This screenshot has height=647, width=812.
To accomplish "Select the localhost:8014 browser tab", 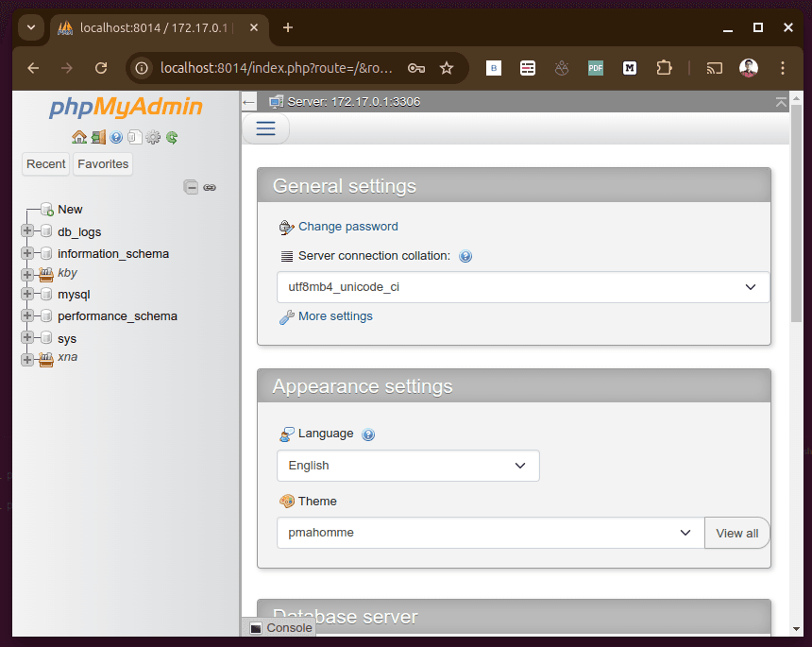I will point(154,28).
